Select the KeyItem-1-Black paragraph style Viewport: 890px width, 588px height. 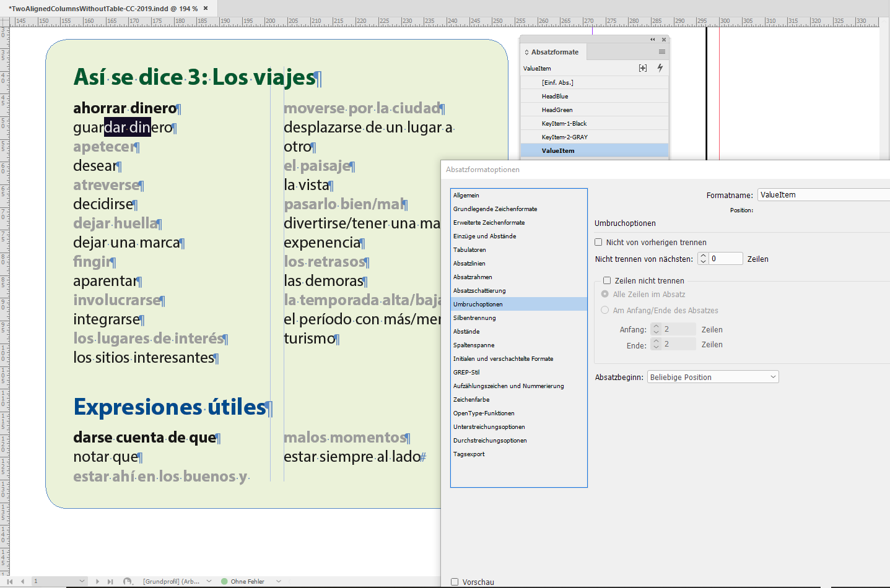(x=595, y=123)
